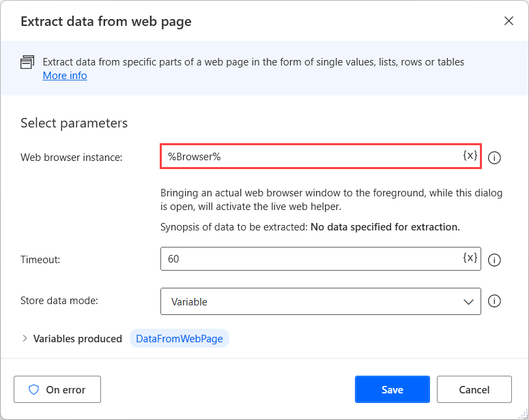Open the On error settings

tap(57, 389)
